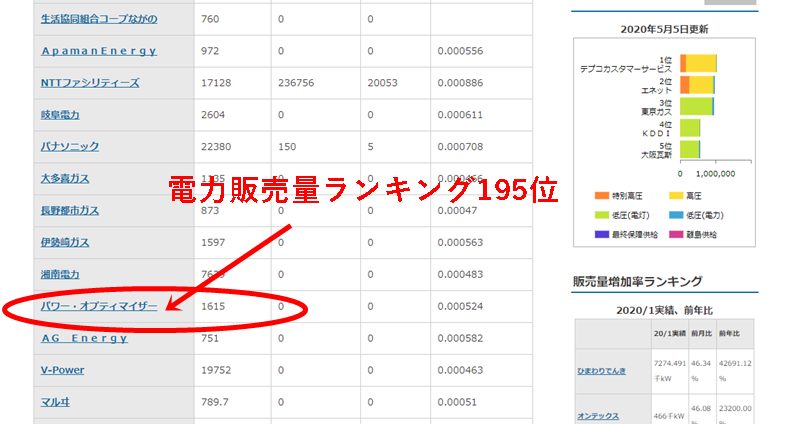
Task: Follow the NTTファシリティーズ link
Action: (x=90, y=83)
